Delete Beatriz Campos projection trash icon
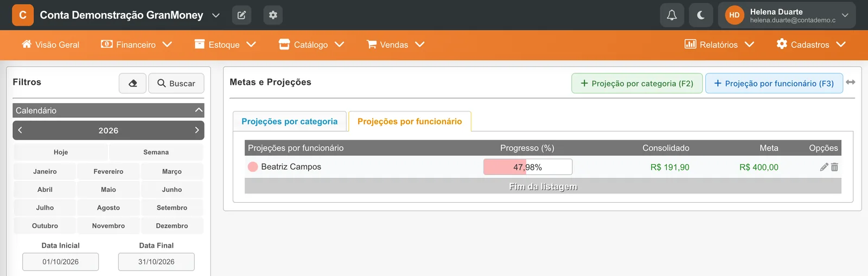This screenshot has width=868, height=276. click(x=834, y=167)
